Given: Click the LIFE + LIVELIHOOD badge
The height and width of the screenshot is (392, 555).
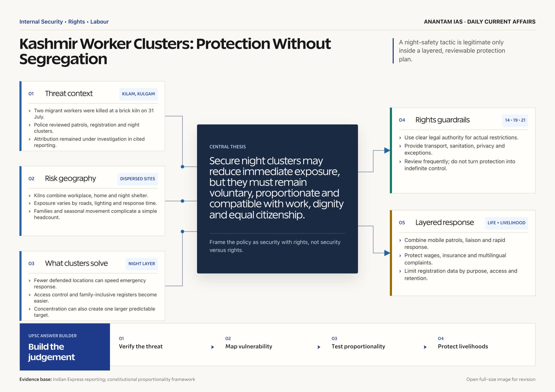Looking at the screenshot, I should pyautogui.click(x=506, y=223).
